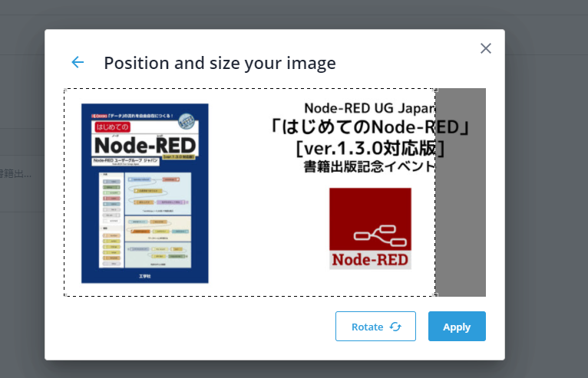Click the crop frame's top-right corner handle
This screenshot has height=378, width=588.
(435, 89)
